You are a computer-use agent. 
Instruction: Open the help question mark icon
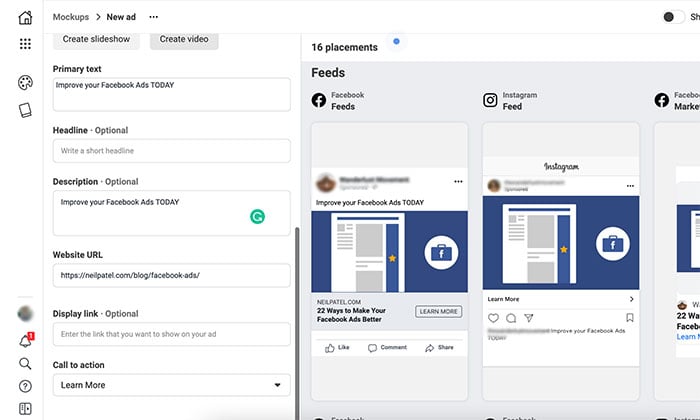[25, 386]
